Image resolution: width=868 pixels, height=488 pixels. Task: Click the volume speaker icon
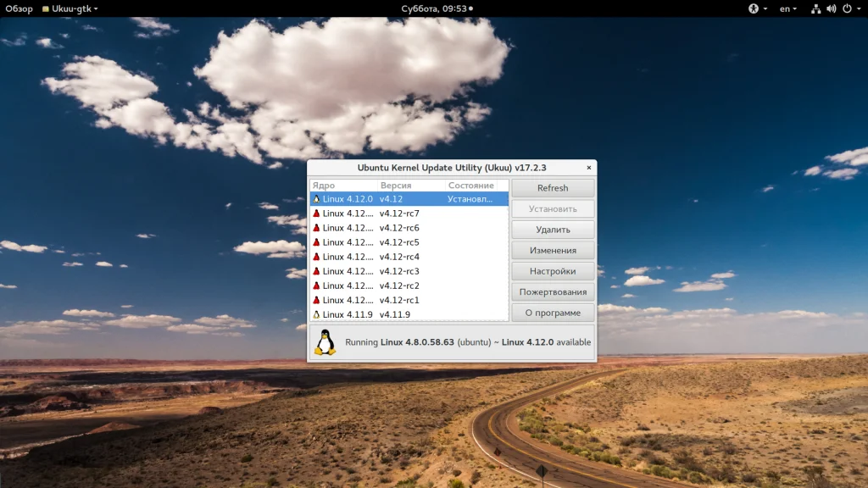point(831,8)
